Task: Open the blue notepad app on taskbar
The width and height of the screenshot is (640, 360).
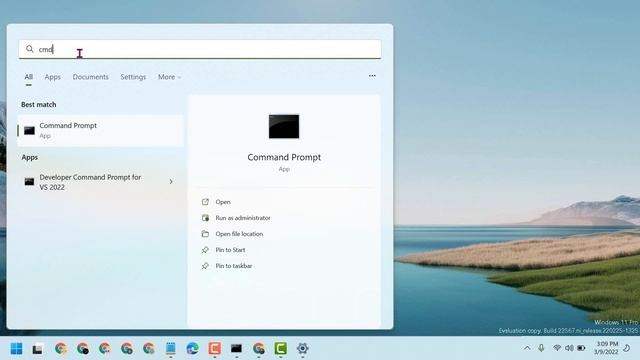Action: tap(171, 349)
